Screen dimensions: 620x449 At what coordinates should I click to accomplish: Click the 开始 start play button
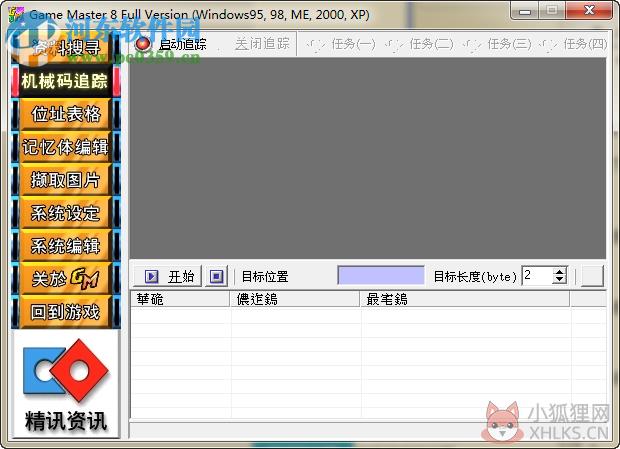168,276
